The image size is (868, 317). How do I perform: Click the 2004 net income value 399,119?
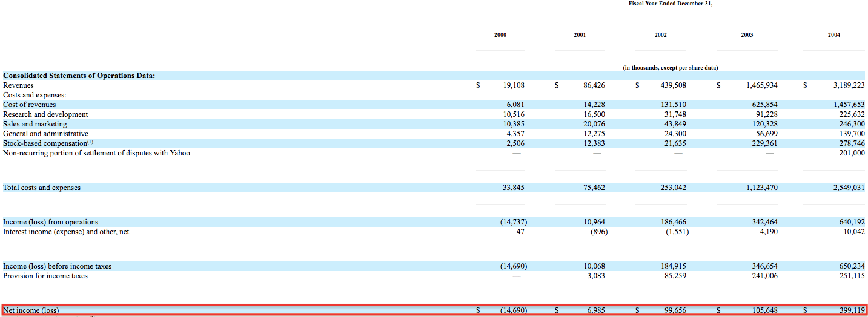(x=852, y=310)
